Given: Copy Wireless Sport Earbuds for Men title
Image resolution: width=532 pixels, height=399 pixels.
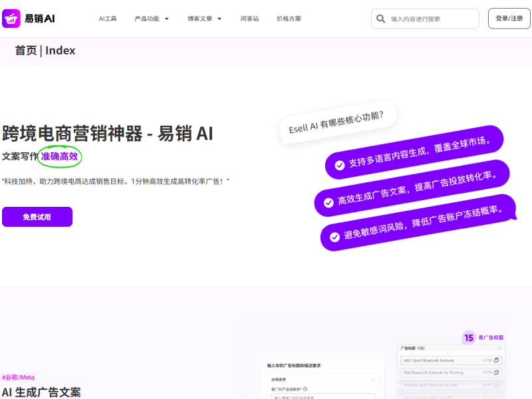Looking at the screenshot, I should [496, 385].
